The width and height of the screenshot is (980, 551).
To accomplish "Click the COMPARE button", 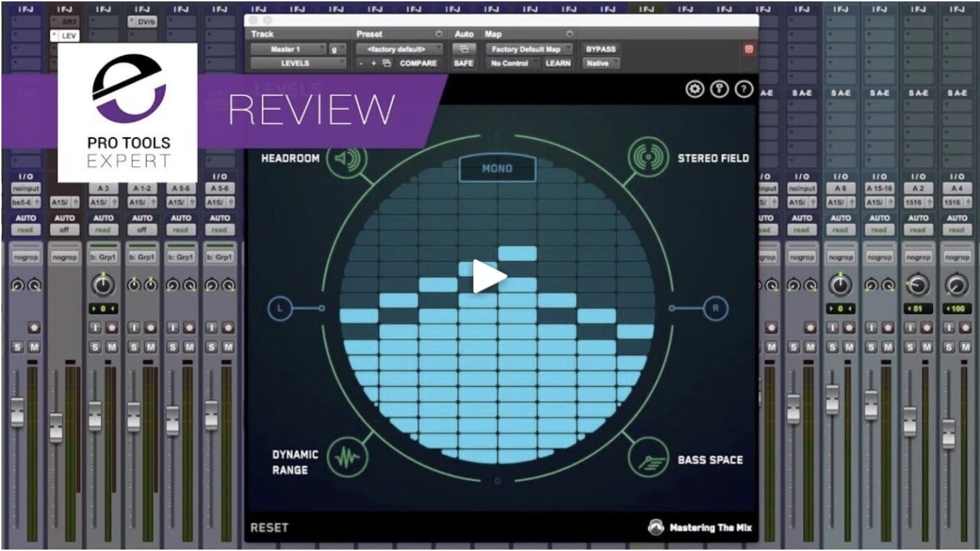I will point(418,64).
